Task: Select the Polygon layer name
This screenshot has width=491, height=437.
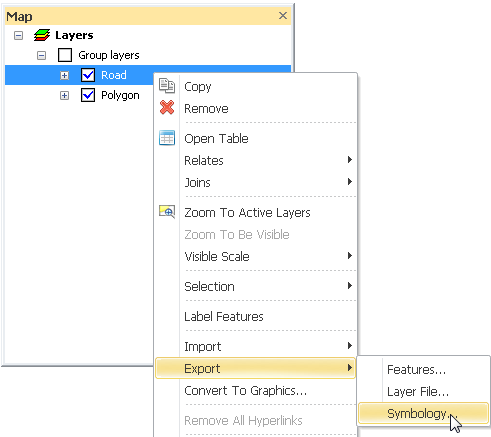Action: 120,95
